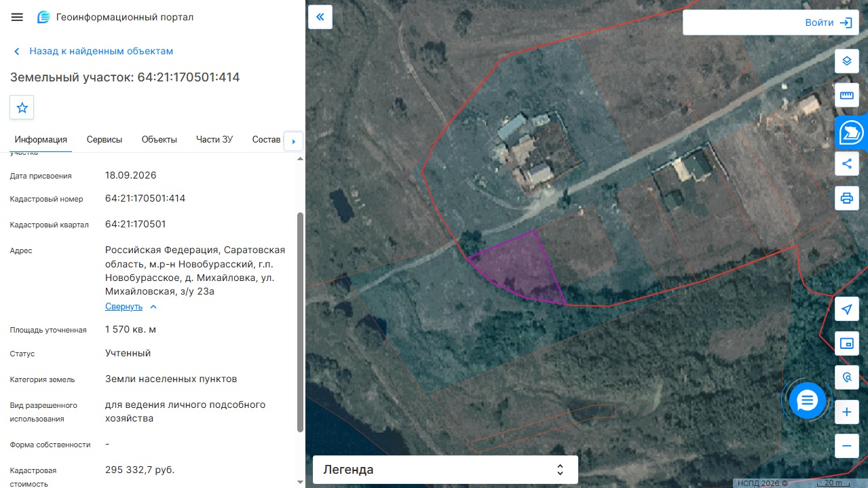This screenshot has width=868, height=488.
Task: Expand the Легенда dropdown
Action: pos(445,470)
